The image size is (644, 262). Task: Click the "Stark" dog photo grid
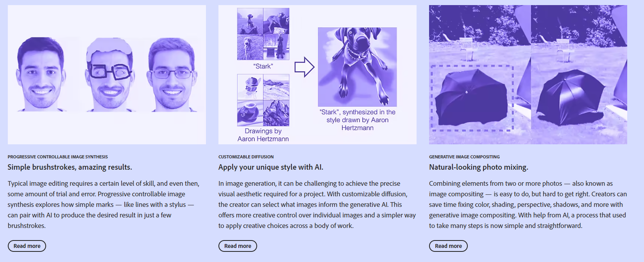[263, 34]
